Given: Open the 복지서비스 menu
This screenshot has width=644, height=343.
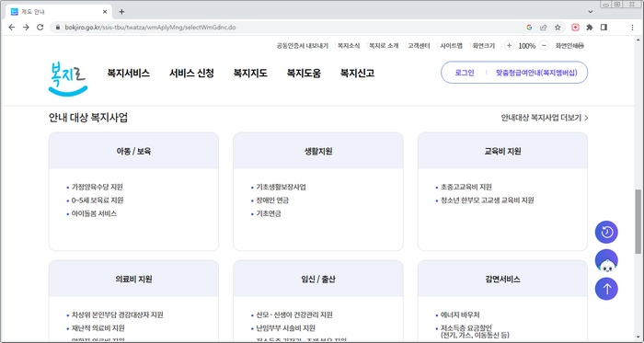Looking at the screenshot, I should [129, 74].
